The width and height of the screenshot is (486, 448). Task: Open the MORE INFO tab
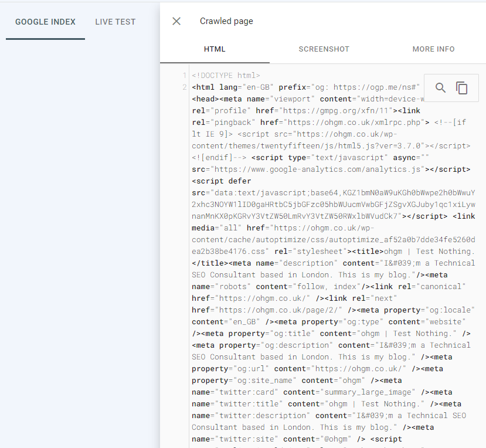point(433,49)
